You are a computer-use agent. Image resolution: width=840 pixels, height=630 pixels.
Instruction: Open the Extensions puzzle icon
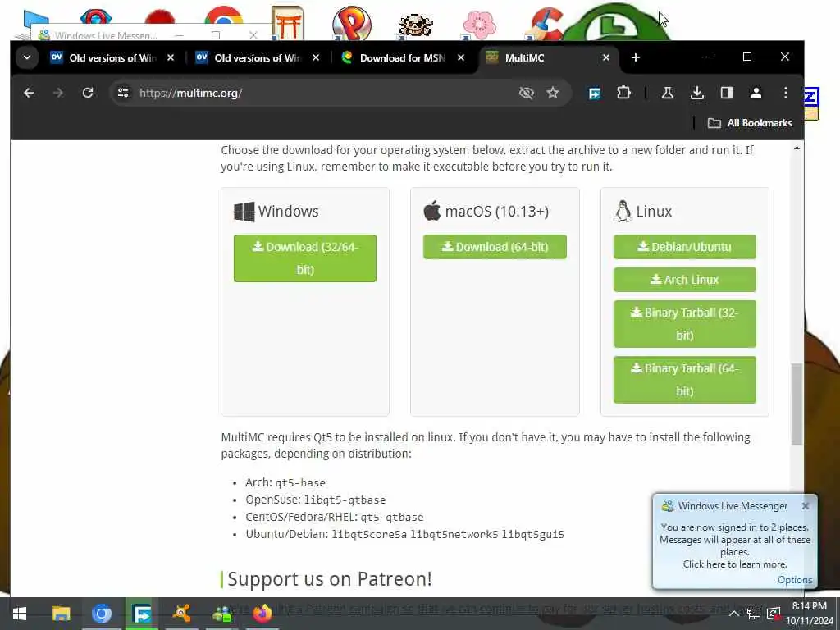(x=623, y=93)
